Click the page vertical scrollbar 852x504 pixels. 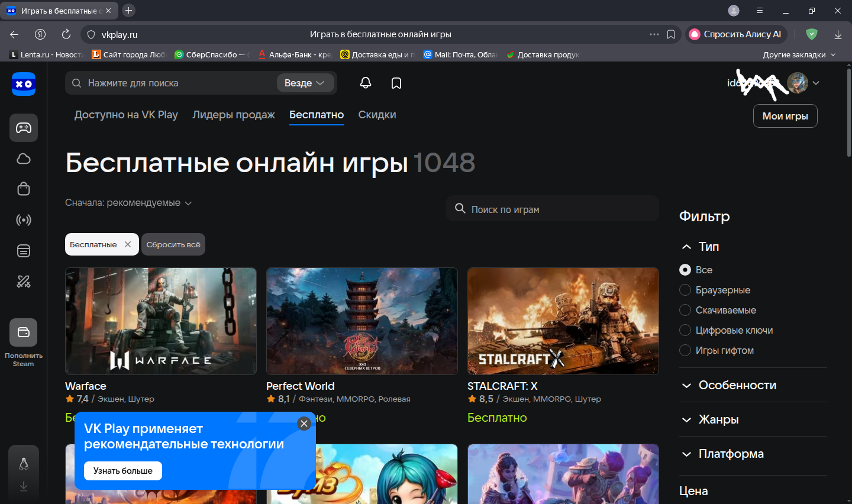click(x=848, y=112)
